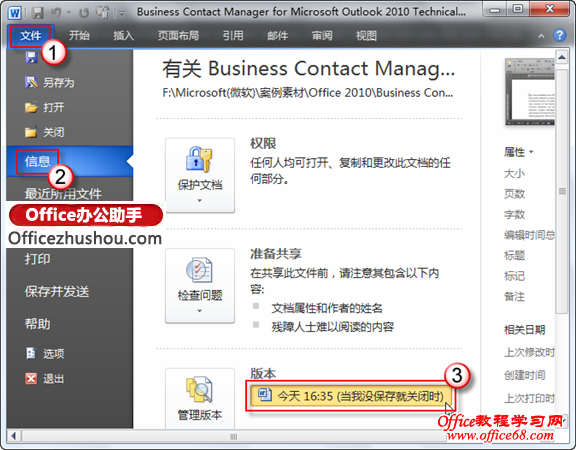Choose 另存为 in backstage menu
The height and width of the screenshot is (450, 576).
[x=50, y=83]
